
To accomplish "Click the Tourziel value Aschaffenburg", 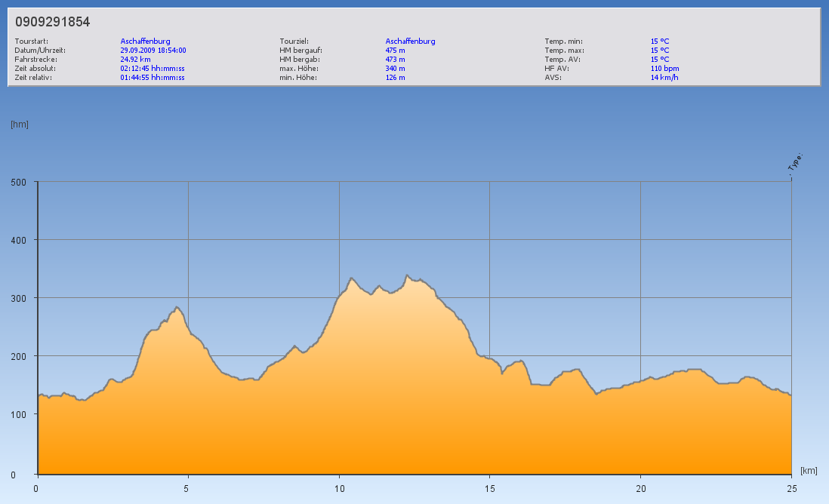I will pos(410,41).
